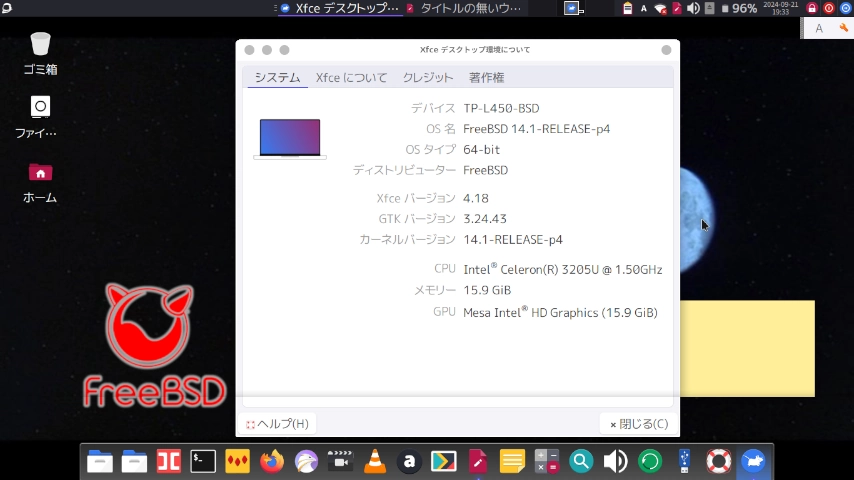Open the Xfce について tab
The width and height of the screenshot is (854, 480).
(x=351, y=77)
